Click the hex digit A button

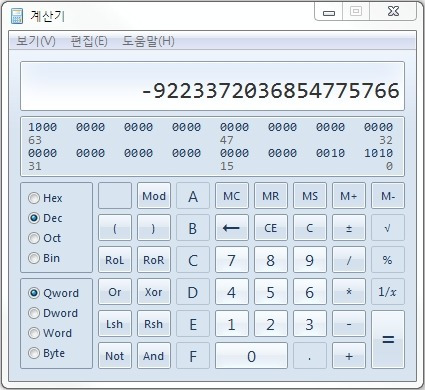193,196
